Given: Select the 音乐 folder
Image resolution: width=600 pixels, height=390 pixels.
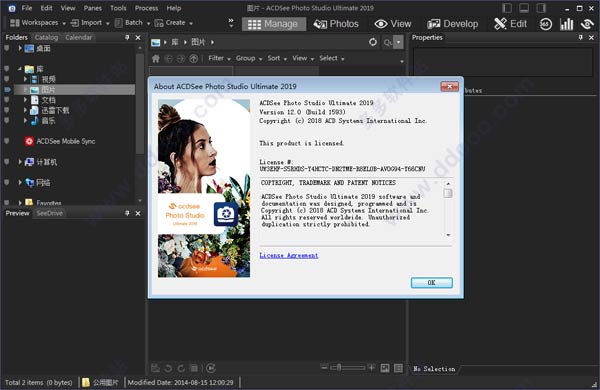Looking at the screenshot, I should [48, 121].
